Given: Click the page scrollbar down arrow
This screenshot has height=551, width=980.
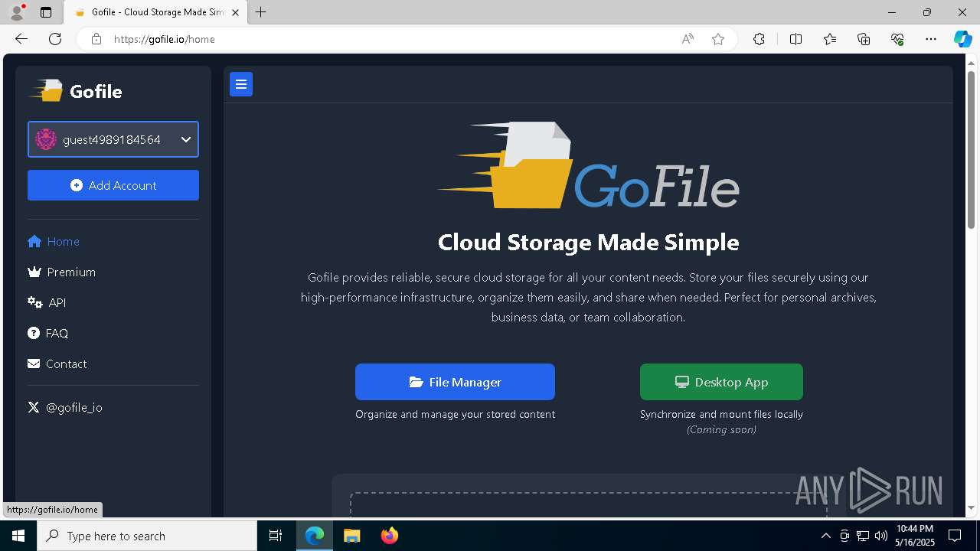Looking at the screenshot, I should click(972, 507).
